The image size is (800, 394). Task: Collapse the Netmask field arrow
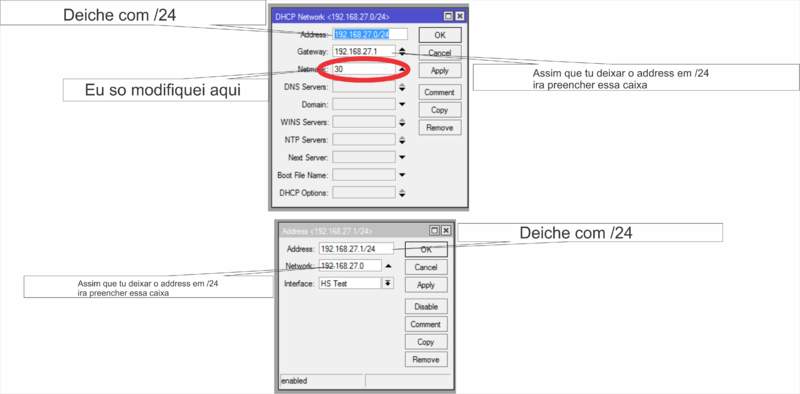point(402,69)
